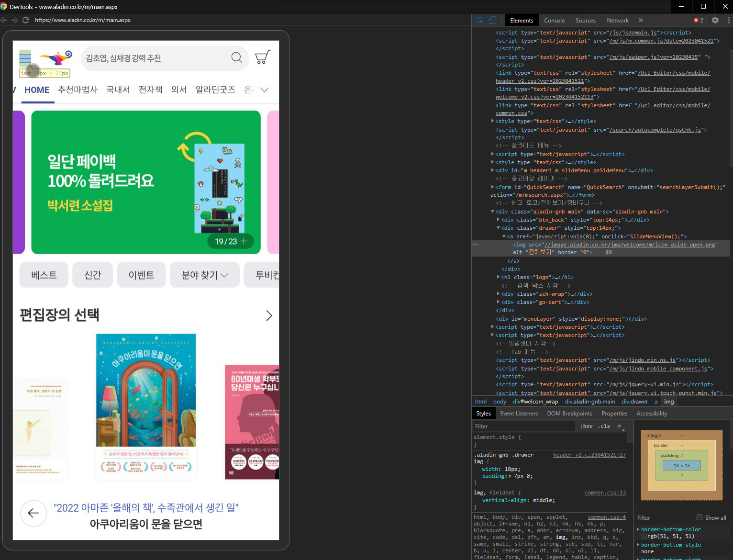Open the DOM Breakpoints tab
733x560 pixels.
[569, 414]
